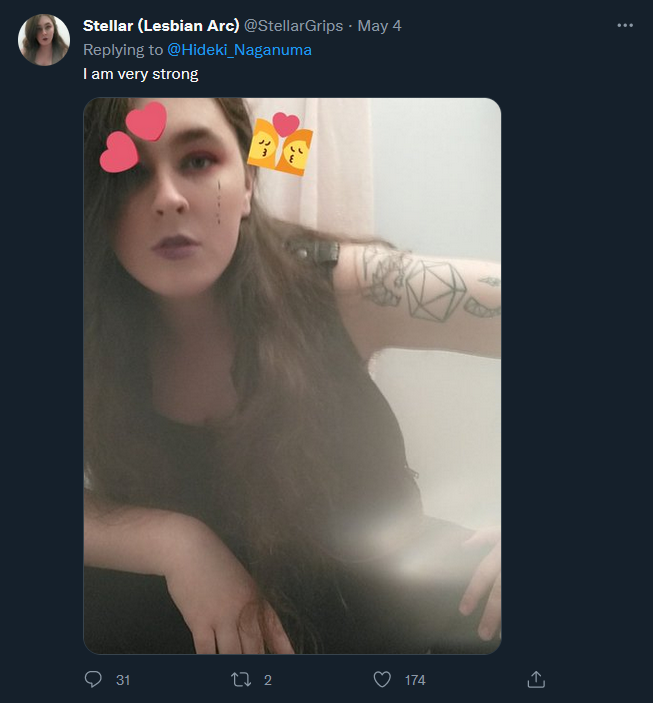
Task: Click the two pink hearts sticker on photo
Action: click(133, 137)
